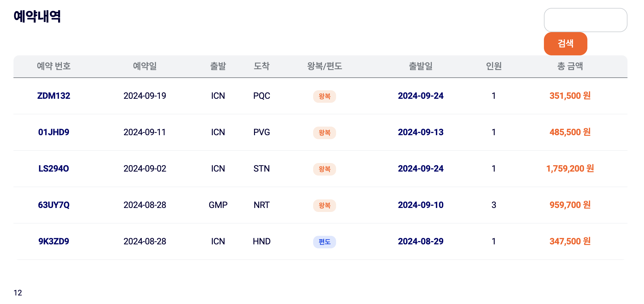
Task: Open reservation number 01JHD9
Action: pyautogui.click(x=54, y=132)
